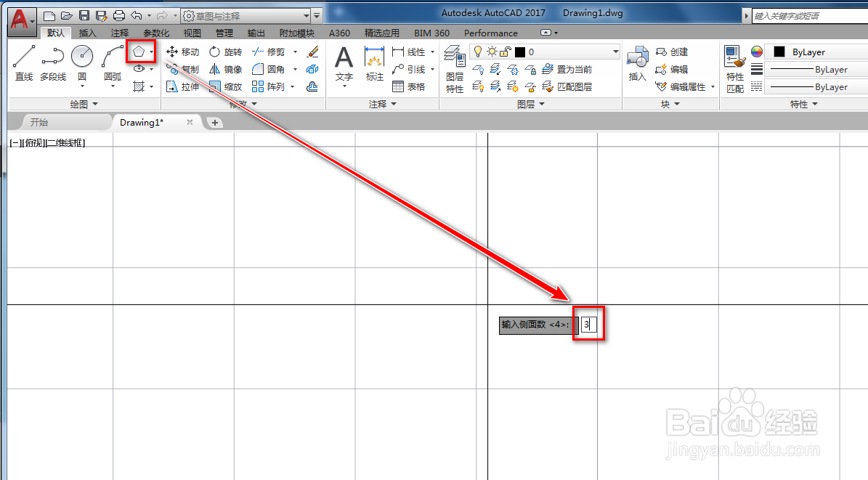Click the Insert block (插入) icon
Viewport: 868px width, 480px height.
tap(637, 62)
